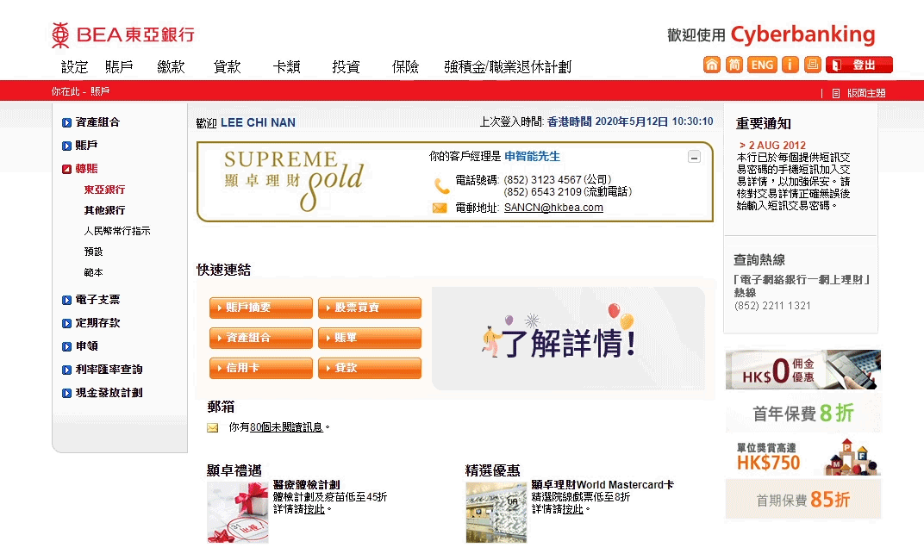Screen dimensions: 924x560
Task: Click the SANCN@hkbea.com email link
Action: point(553,208)
